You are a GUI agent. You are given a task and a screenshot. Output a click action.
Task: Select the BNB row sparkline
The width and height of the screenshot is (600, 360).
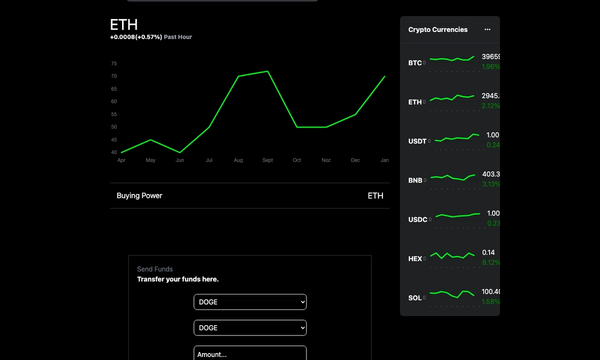pos(453,177)
